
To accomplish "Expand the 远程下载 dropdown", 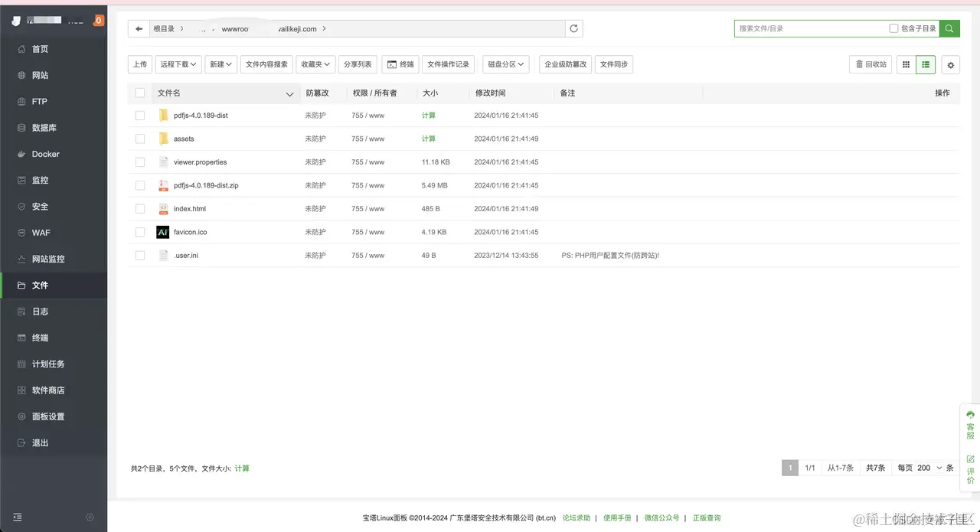I will coord(178,64).
